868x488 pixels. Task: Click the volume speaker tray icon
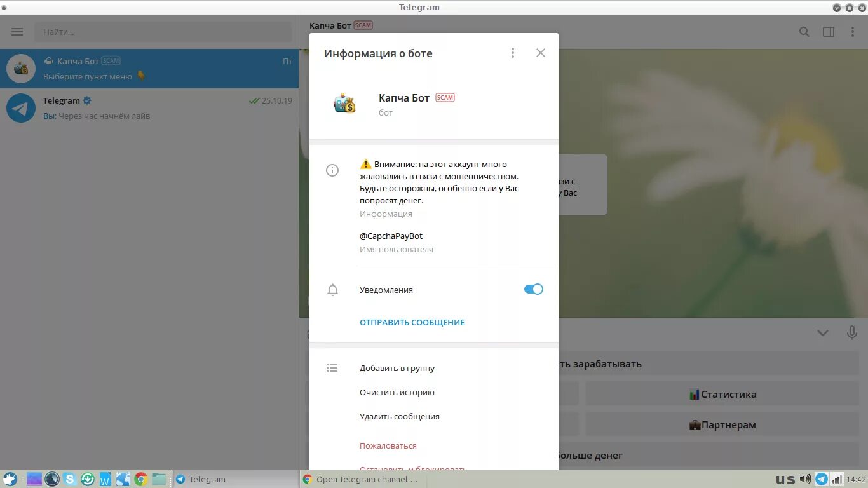(x=806, y=479)
